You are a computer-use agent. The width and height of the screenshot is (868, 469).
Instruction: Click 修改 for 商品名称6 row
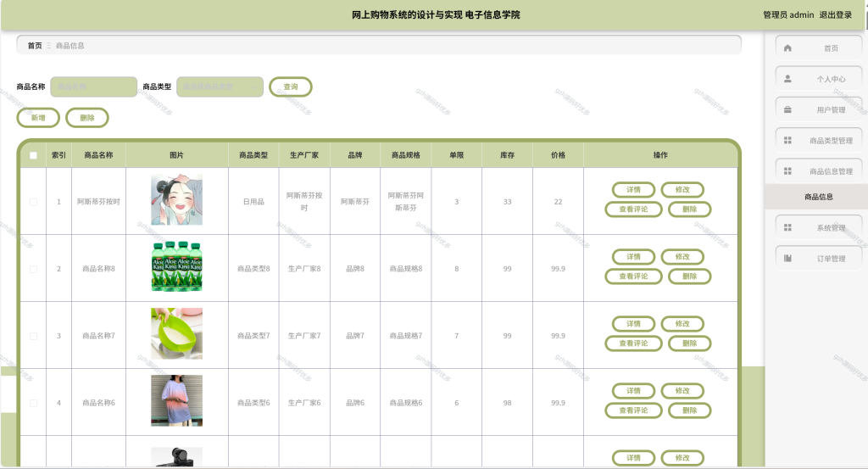pyautogui.click(x=682, y=391)
